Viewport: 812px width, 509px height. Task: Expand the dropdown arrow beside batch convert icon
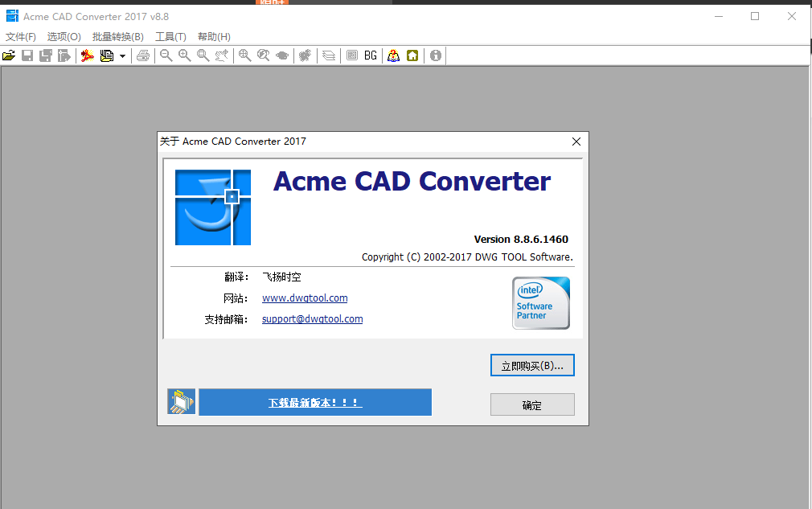122,55
